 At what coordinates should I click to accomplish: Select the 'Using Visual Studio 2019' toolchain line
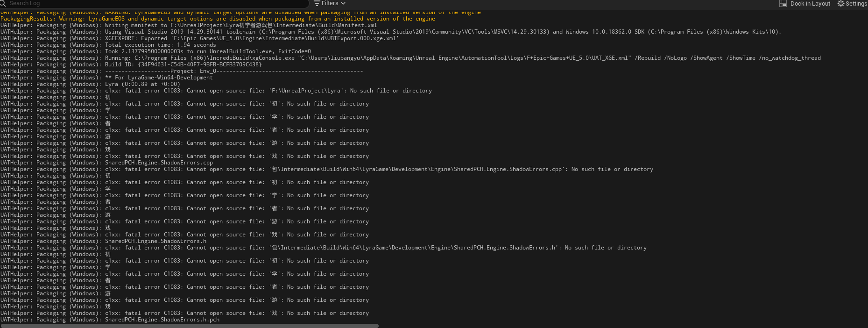point(390,32)
